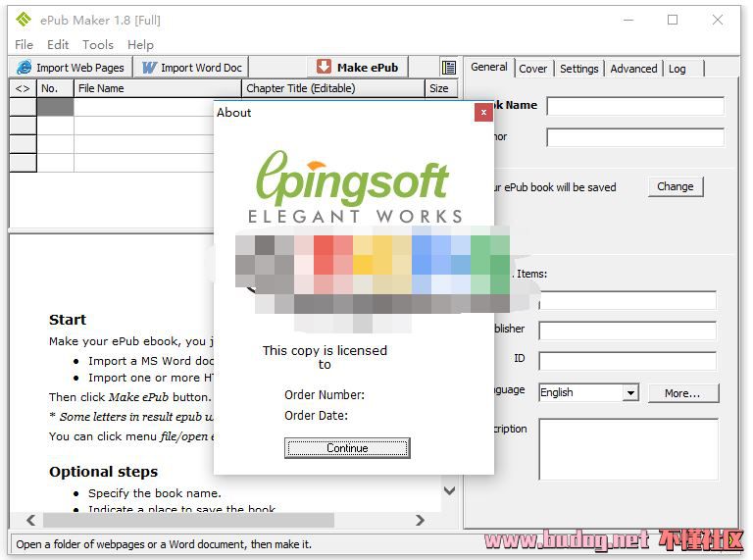Click the 'Start' heading in help pane

click(x=68, y=320)
